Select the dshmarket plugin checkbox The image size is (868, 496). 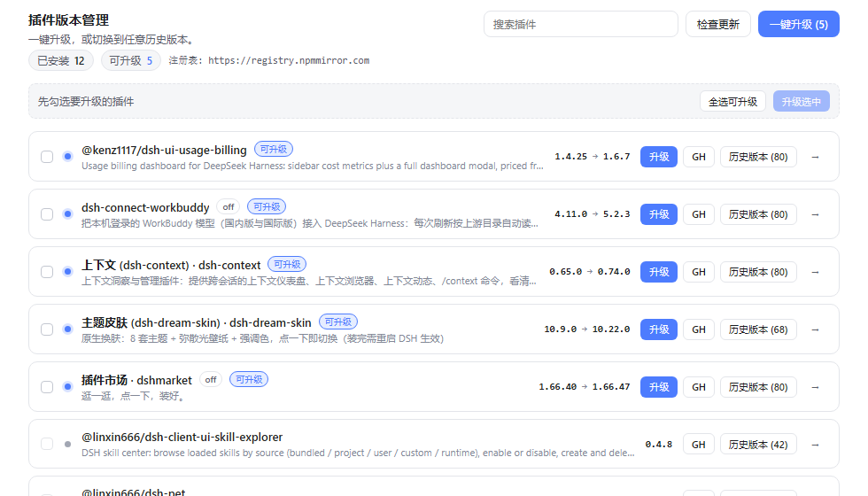(47, 387)
